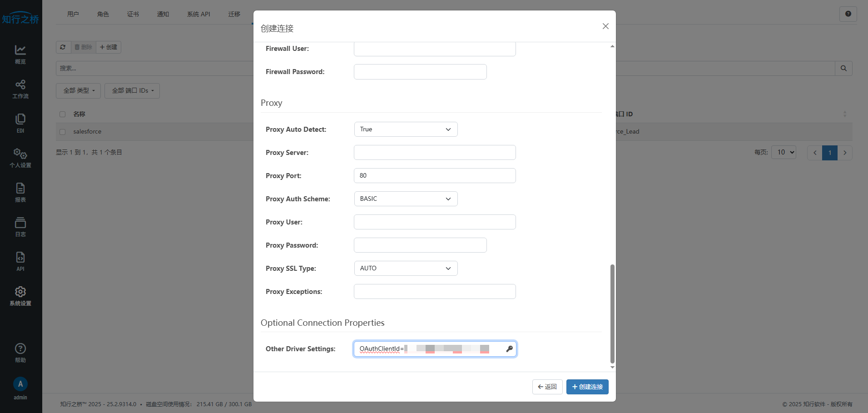The image size is (868, 413).
Task: Tick the salesforce row checkbox
Action: [x=63, y=132]
